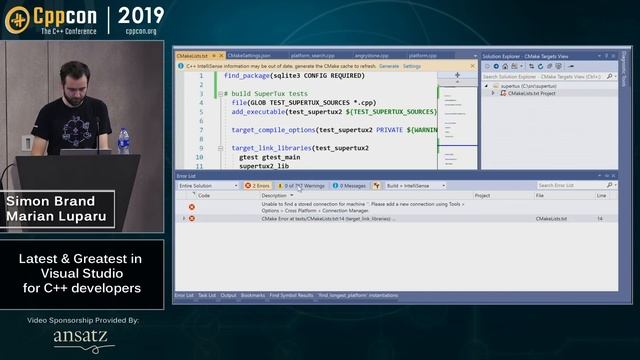Open the editor tab overflow dropdown
This screenshot has height=360, width=640.
475,56
